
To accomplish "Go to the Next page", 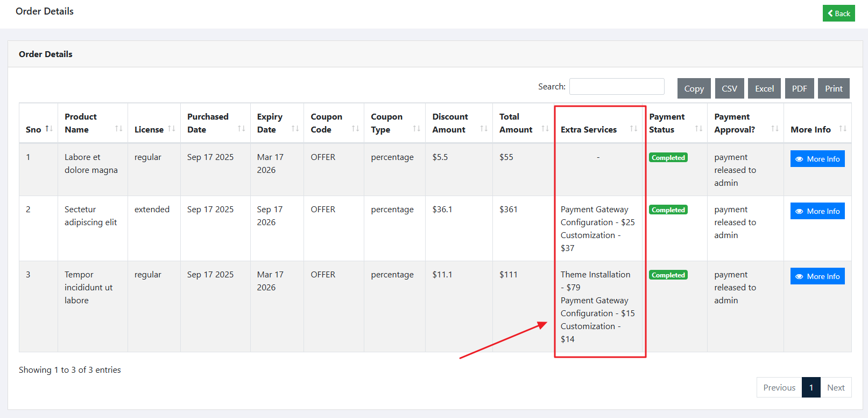I will tap(835, 387).
